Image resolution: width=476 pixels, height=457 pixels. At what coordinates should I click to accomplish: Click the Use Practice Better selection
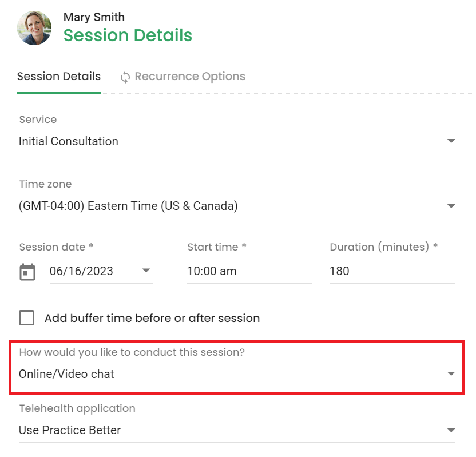pos(237,430)
